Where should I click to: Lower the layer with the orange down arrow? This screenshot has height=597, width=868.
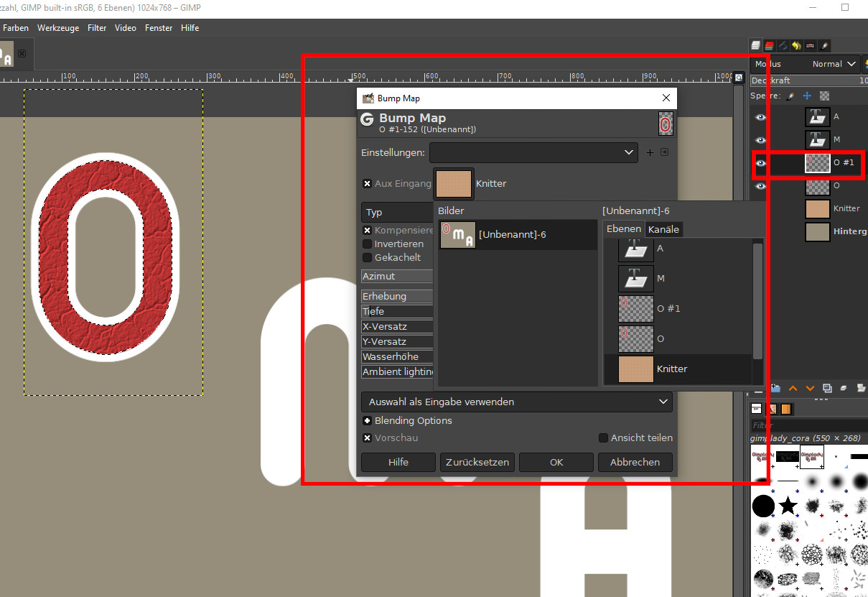pos(810,388)
